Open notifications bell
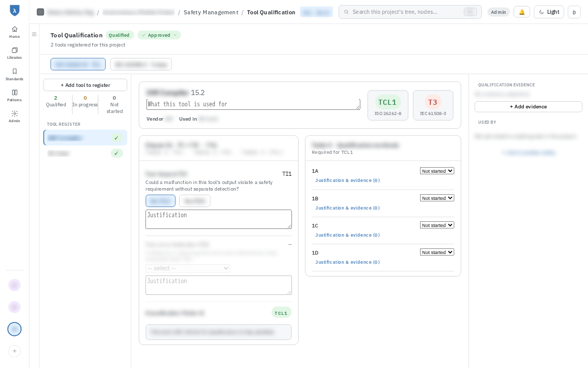Image resolution: width=588 pixels, height=368 pixels. point(522,12)
